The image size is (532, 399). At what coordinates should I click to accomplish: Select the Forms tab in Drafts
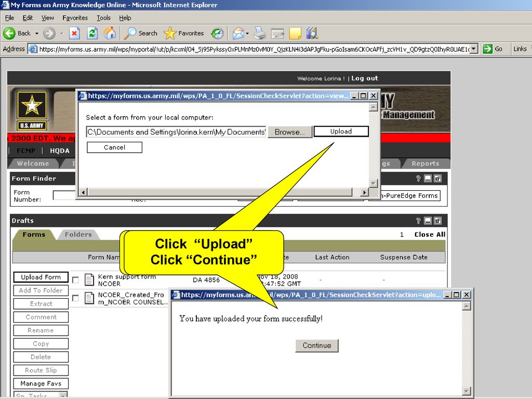pos(34,234)
